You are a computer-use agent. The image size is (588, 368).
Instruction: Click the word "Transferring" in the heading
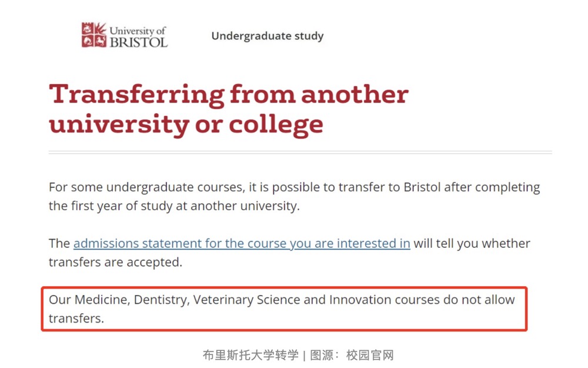click(x=136, y=95)
